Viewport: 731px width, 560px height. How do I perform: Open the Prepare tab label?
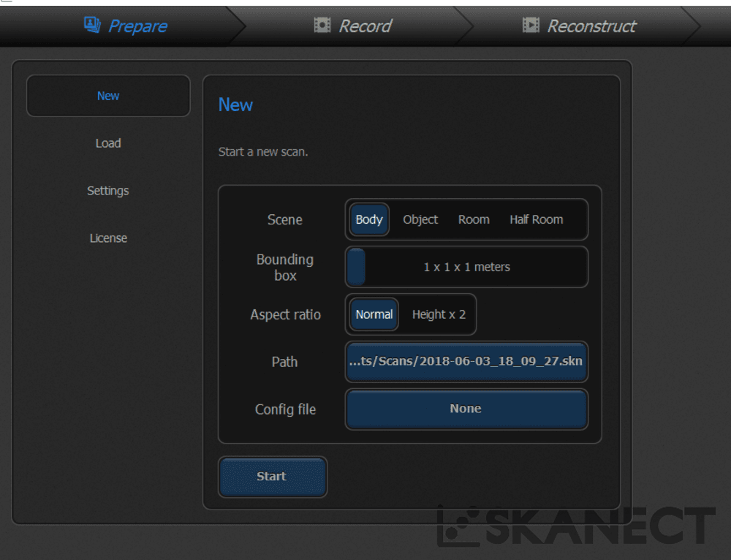pyautogui.click(x=137, y=26)
